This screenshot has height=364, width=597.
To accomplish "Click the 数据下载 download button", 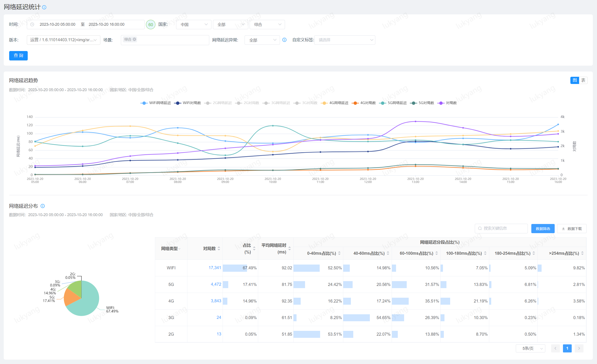I will pos(571,229).
